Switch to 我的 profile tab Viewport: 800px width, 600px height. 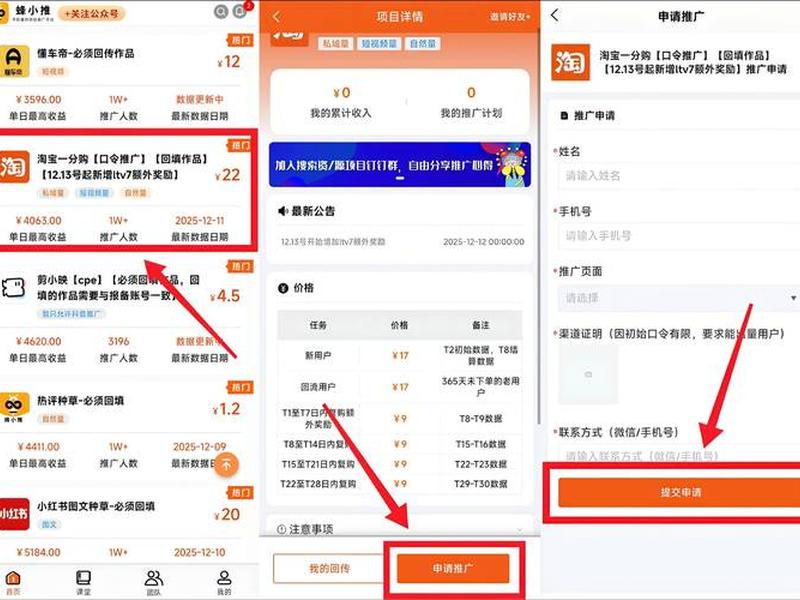pyautogui.click(x=224, y=583)
